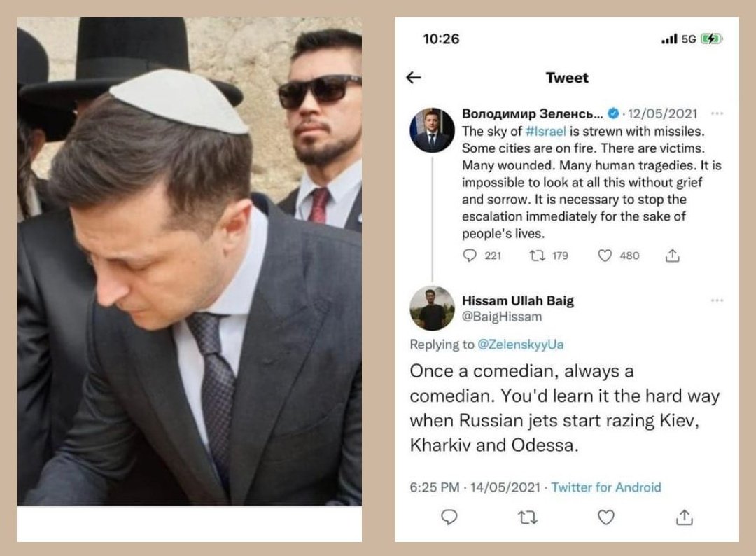Retweet the reply from Hissam Ullah Baig

[528, 517]
